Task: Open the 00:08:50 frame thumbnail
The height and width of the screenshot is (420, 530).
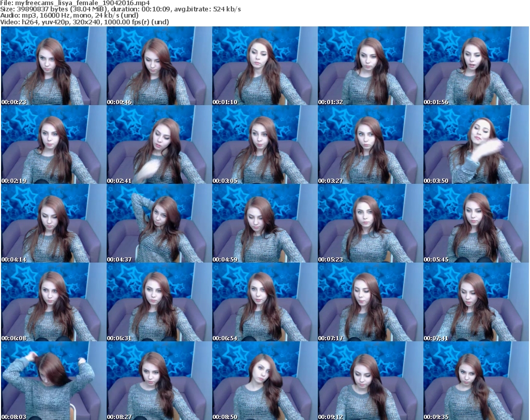Action: 265,381
